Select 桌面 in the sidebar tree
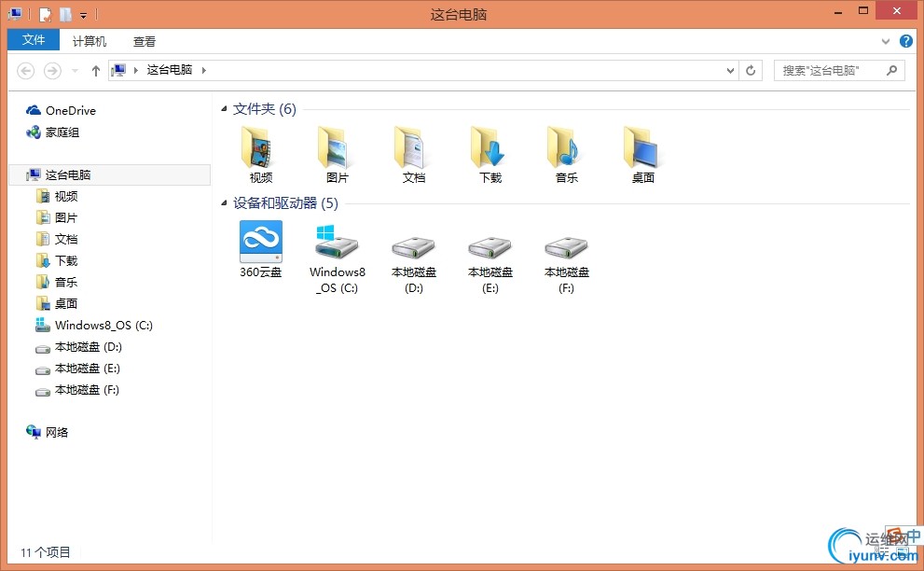This screenshot has height=571, width=924. [x=57, y=303]
